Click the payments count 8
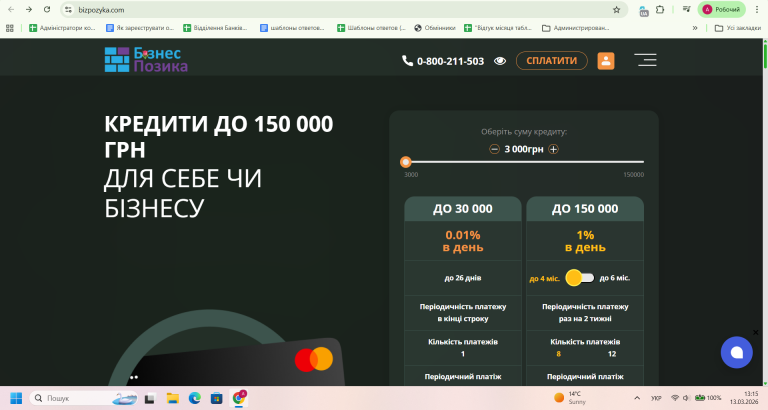768x410 pixels. pos(558,354)
